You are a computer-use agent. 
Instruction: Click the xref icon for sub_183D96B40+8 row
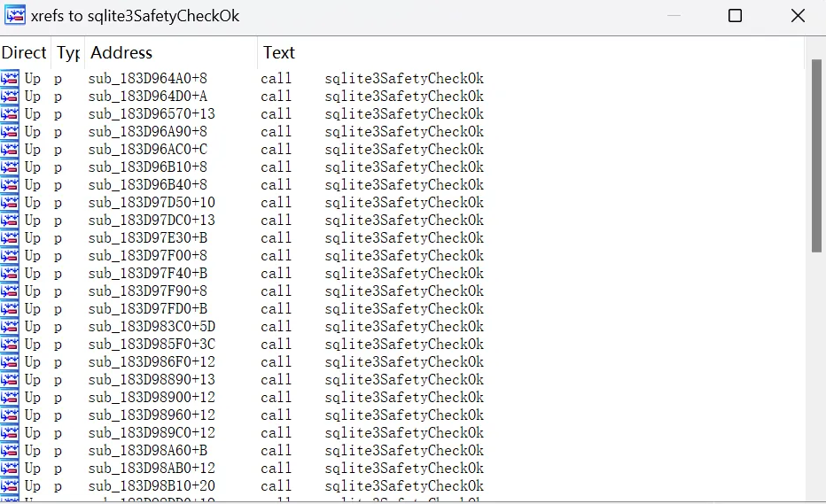click(10, 185)
